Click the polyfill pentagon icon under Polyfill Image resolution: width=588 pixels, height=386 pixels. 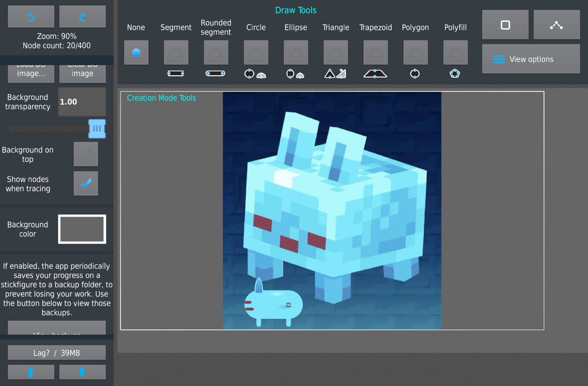pos(455,74)
